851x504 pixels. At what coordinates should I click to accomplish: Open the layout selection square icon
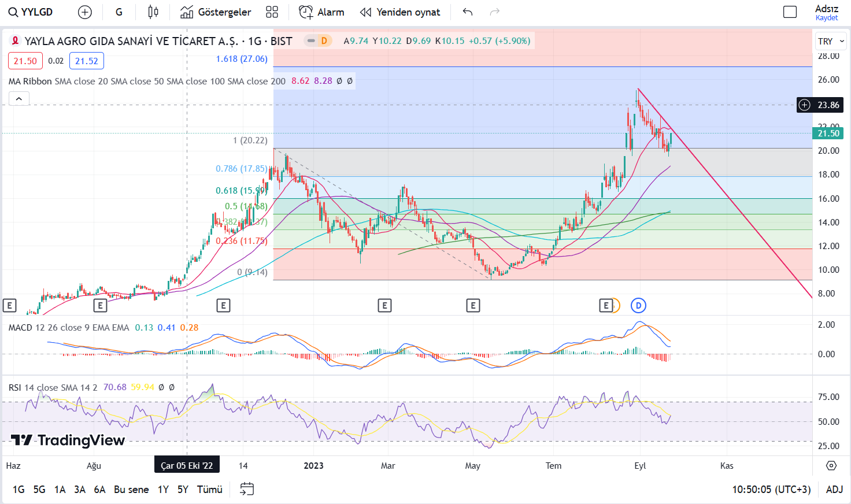[790, 12]
